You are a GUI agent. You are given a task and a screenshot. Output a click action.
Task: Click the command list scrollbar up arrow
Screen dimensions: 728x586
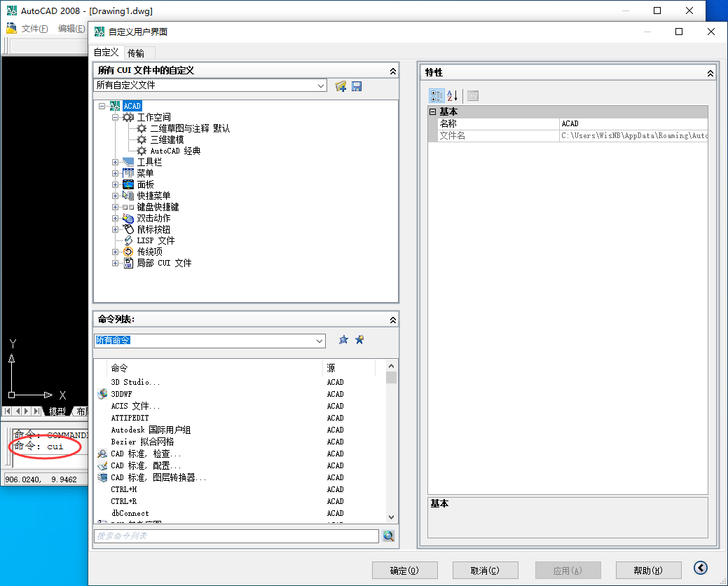coord(391,366)
